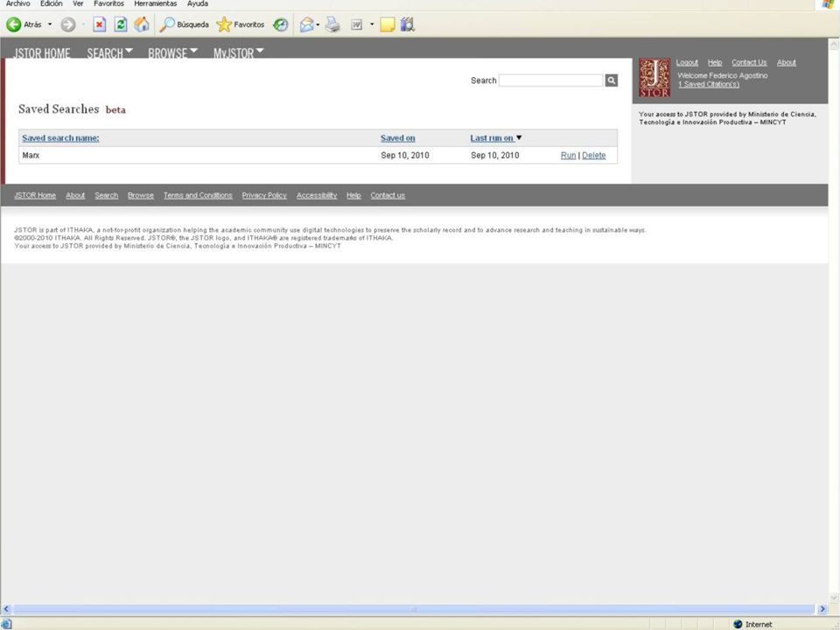Open the Edición menu

point(51,3)
